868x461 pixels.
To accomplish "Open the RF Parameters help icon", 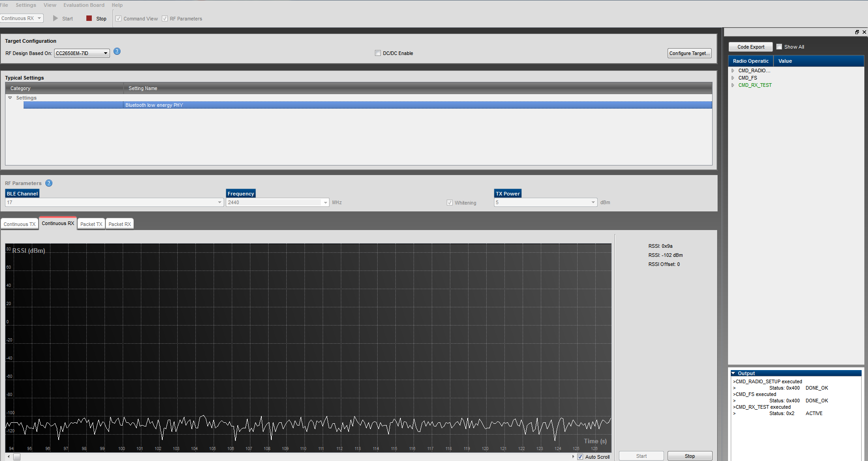I will click(49, 183).
